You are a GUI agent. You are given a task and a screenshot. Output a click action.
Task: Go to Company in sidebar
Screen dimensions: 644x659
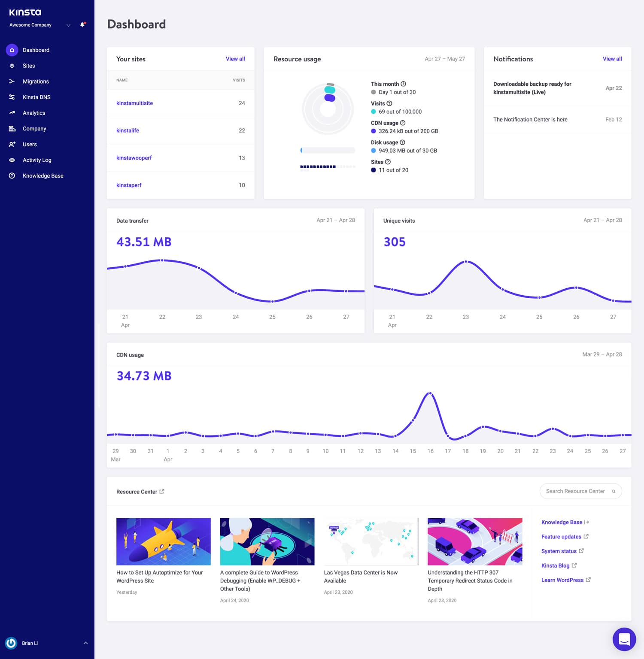[34, 129]
